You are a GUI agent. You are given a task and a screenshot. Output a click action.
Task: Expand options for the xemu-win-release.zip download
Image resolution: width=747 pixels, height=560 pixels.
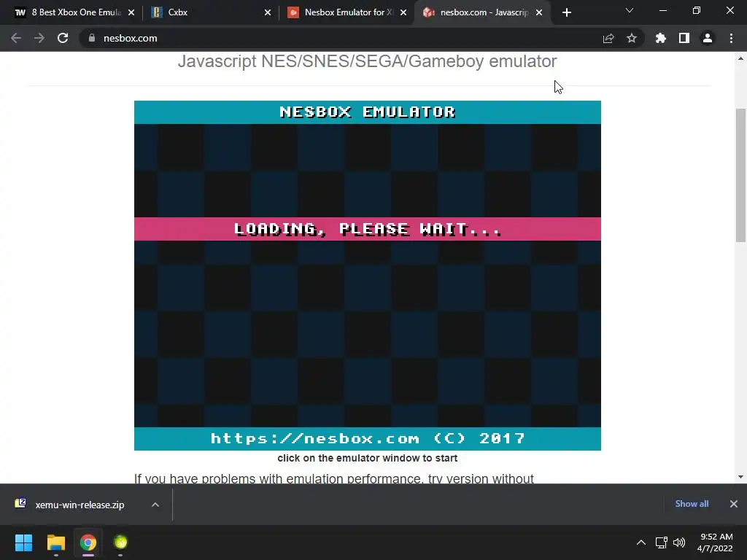pyautogui.click(x=155, y=505)
